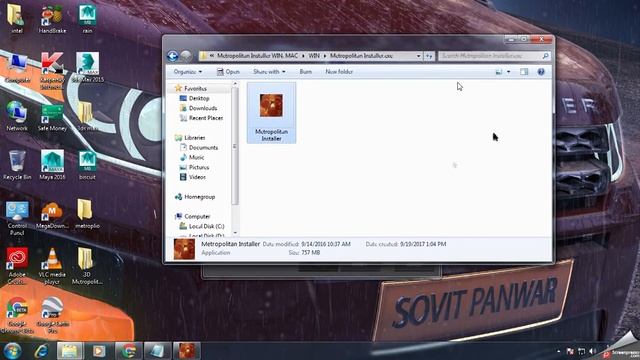Click the volume tray icon
The height and width of the screenshot is (360, 640).
pyautogui.click(x=592, y=351)
